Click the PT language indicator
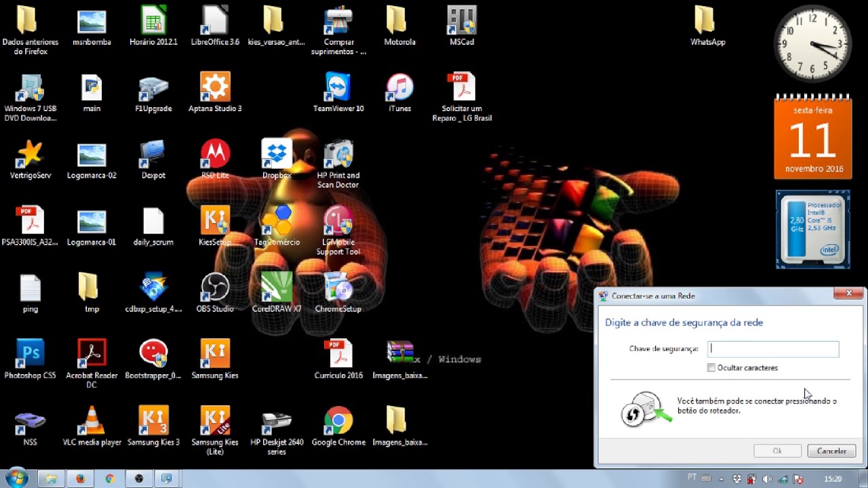Viewport: 868px width, 488px height. pos(692,477)
